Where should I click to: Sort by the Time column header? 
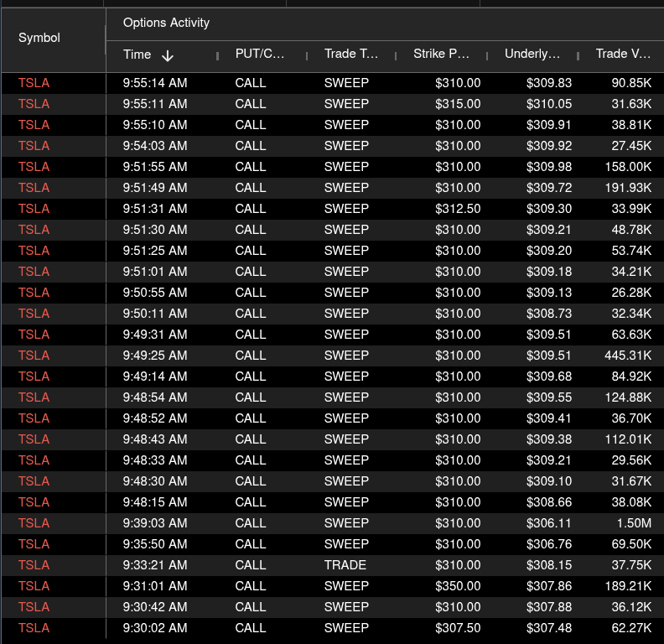tap(137, 55)
